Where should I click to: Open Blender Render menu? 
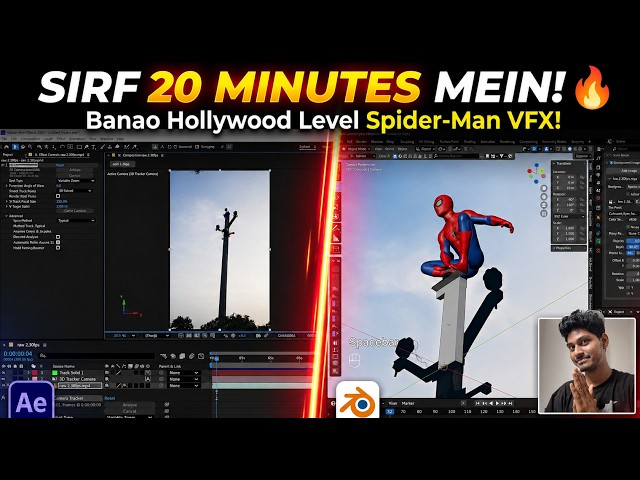[362, 142]
